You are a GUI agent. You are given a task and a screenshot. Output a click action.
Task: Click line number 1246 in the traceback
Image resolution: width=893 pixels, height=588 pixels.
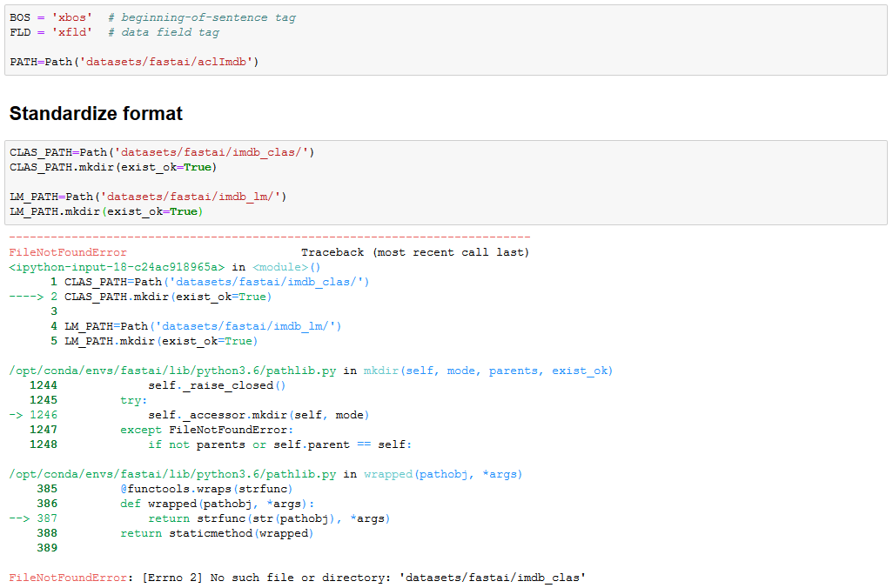(44, 415)
